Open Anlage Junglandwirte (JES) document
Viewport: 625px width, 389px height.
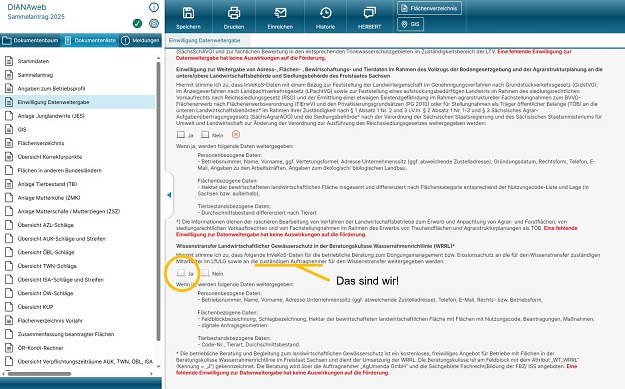pyautogui.click(x=51, y=116)
